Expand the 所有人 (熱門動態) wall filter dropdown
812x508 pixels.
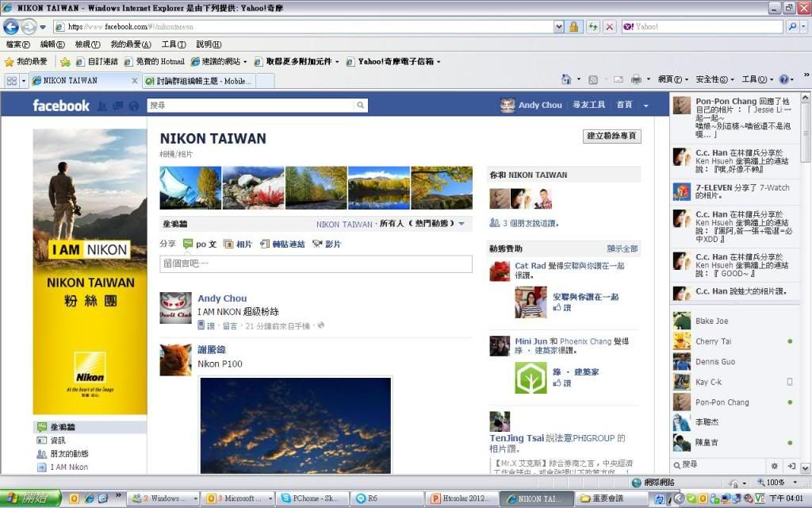click(x=462, y=225)
